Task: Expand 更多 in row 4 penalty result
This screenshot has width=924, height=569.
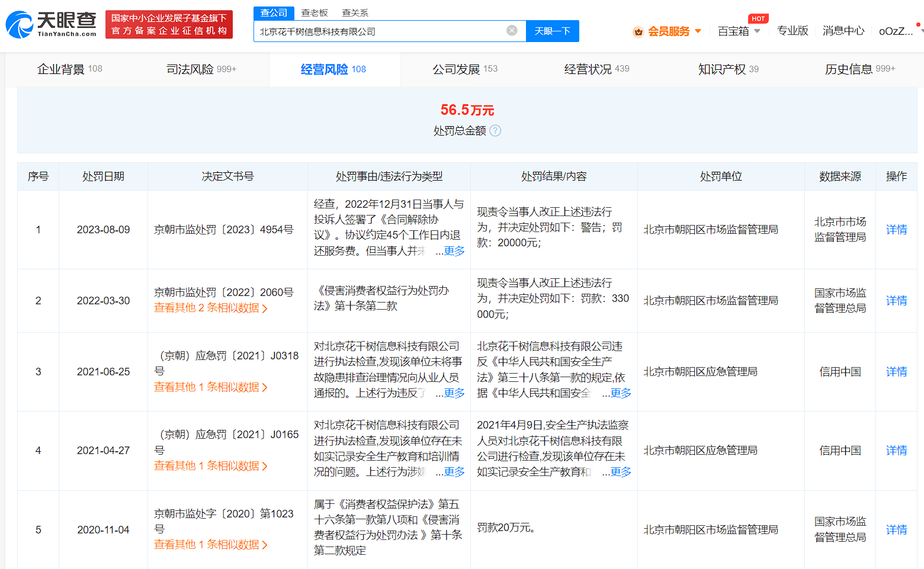Action: pos(621,472)
